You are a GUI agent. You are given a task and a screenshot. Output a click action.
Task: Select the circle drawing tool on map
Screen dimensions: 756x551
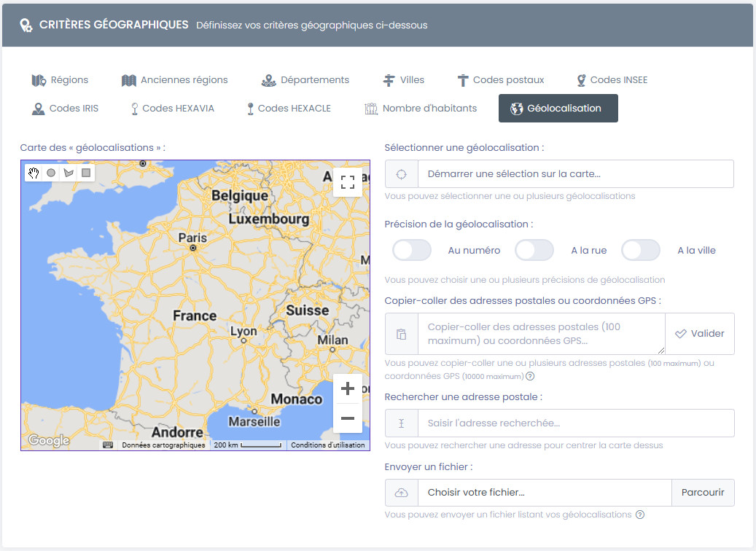(51, 173)
